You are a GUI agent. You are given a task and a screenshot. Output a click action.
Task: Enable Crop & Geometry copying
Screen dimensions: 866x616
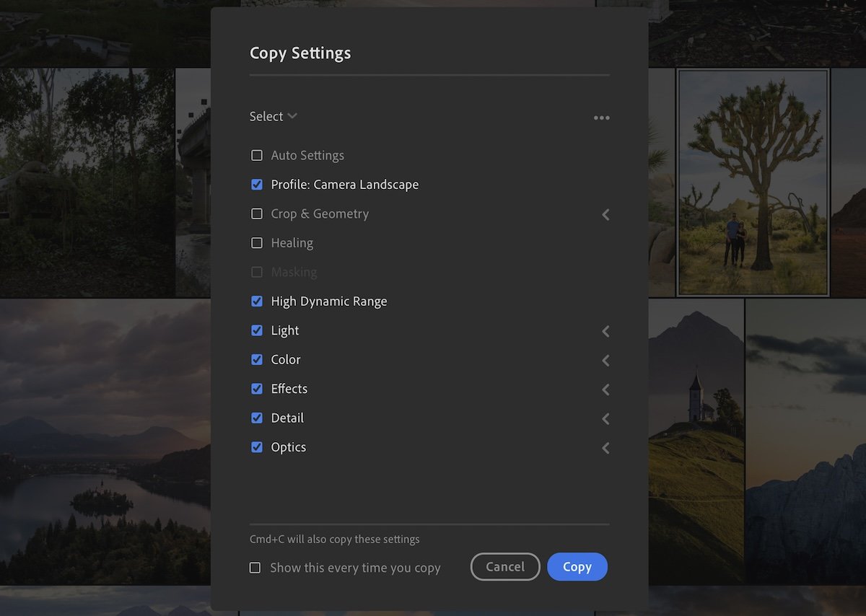pos(257,214)
